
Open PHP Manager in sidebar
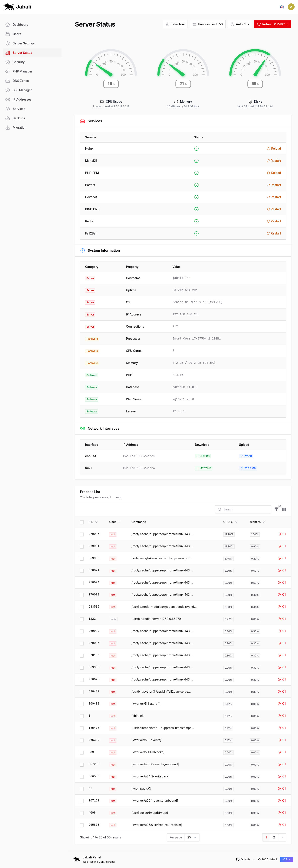coord(22,71)
